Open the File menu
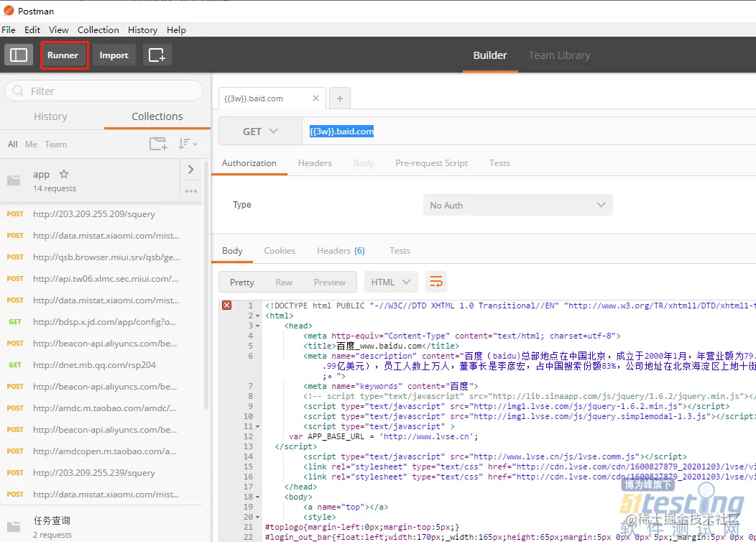Image resolution: width=756 pixels, height=542 pixels. point(9,30)
